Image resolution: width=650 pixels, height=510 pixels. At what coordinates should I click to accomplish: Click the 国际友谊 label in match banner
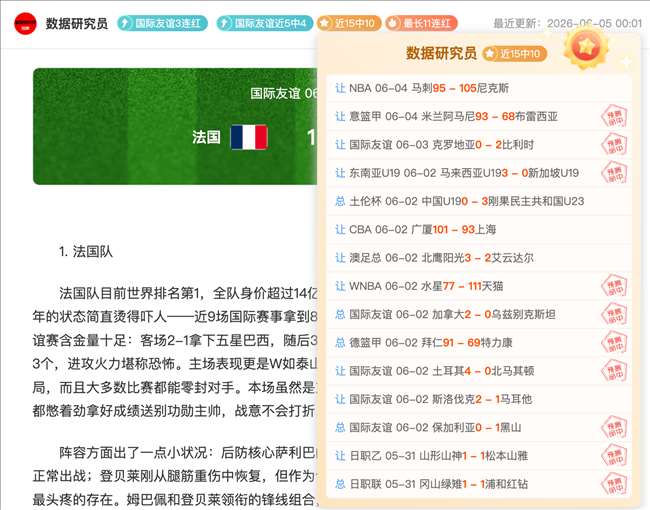point(275,93)
